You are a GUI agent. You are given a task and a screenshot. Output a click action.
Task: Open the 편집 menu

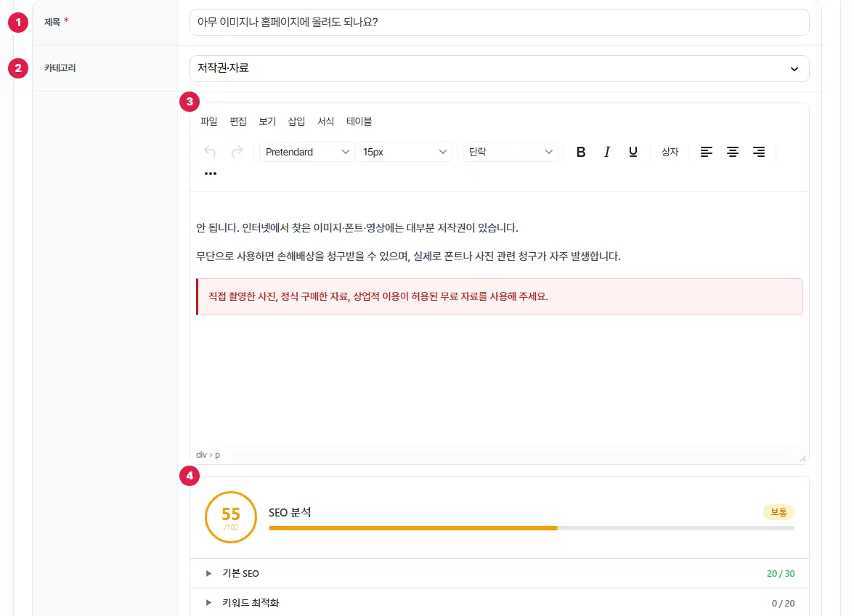[x=238, y=121]
